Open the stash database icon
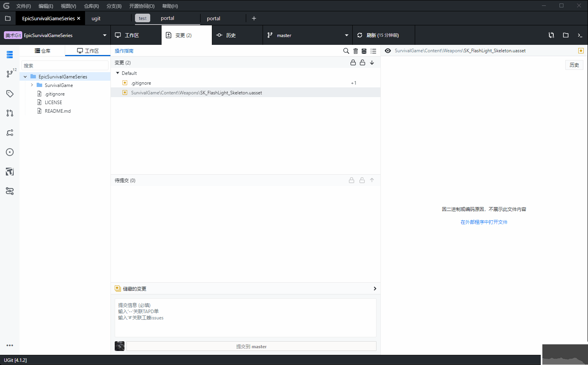 click(x=364, y=51)
